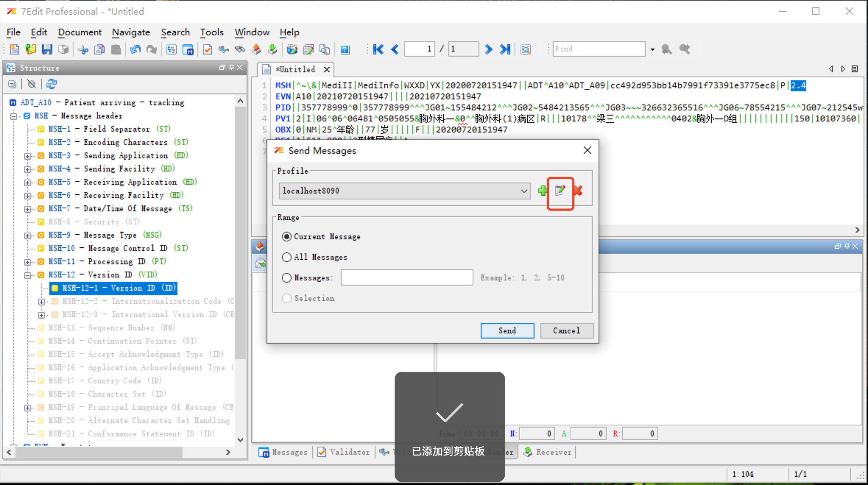Image resolution: width=868 pixels, height=485 pixels.
Task: Click the red delete profile icon
Action: [578, 191]
